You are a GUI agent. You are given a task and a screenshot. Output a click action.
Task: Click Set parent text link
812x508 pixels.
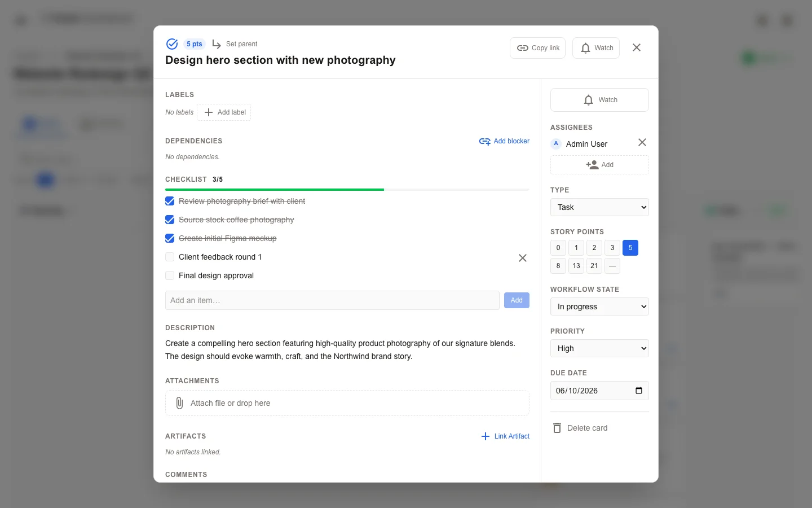(241, 44)
